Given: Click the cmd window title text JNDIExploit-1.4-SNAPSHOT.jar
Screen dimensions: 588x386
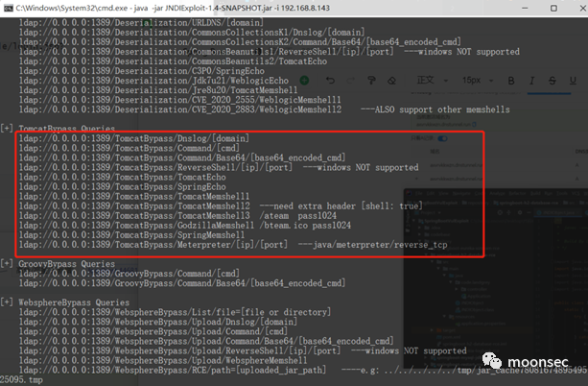Looking at the screenshot, I should click(x=216, y=8).
